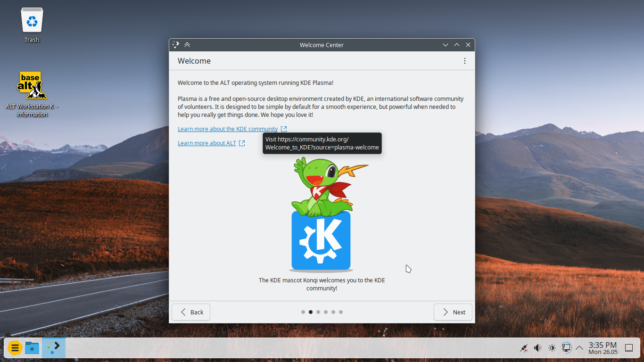The width and height of the screenshot is (644, 362).
Task: Click the Show Desktop panel icon
Action: pos(629,348)
